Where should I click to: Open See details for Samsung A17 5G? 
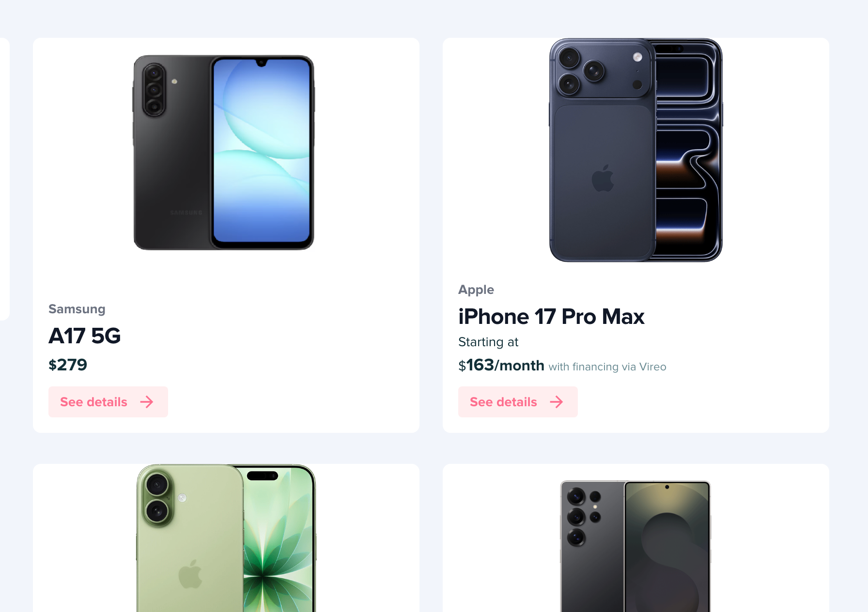click(x=108, y=402)
